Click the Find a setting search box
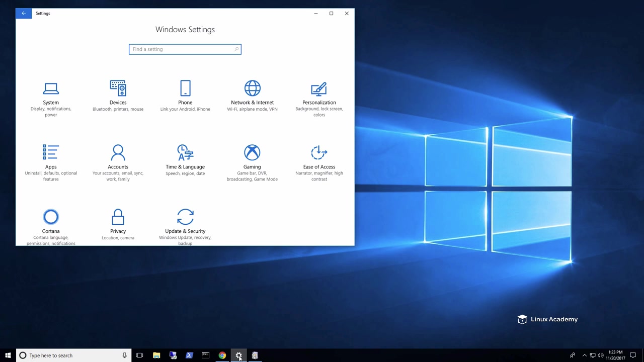Viewport: 644px width, 362px height. 181,49
